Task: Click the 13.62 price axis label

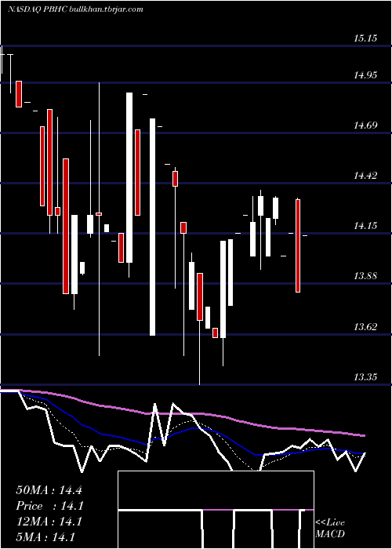Action: 365,327
